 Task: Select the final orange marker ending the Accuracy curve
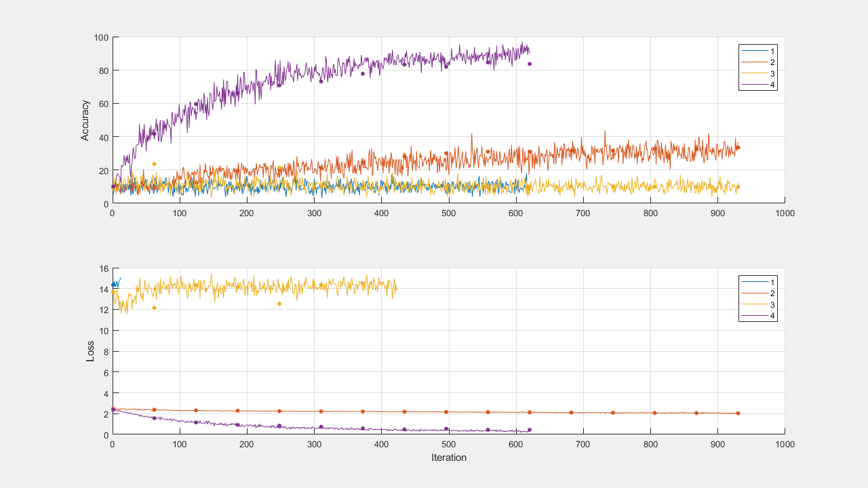point(738,148)
